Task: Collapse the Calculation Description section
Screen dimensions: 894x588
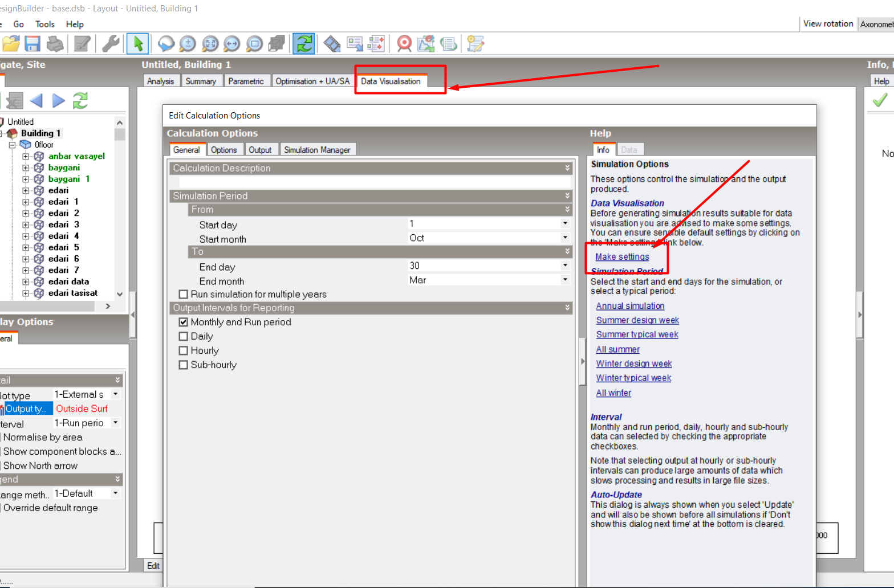Action: 567,168
